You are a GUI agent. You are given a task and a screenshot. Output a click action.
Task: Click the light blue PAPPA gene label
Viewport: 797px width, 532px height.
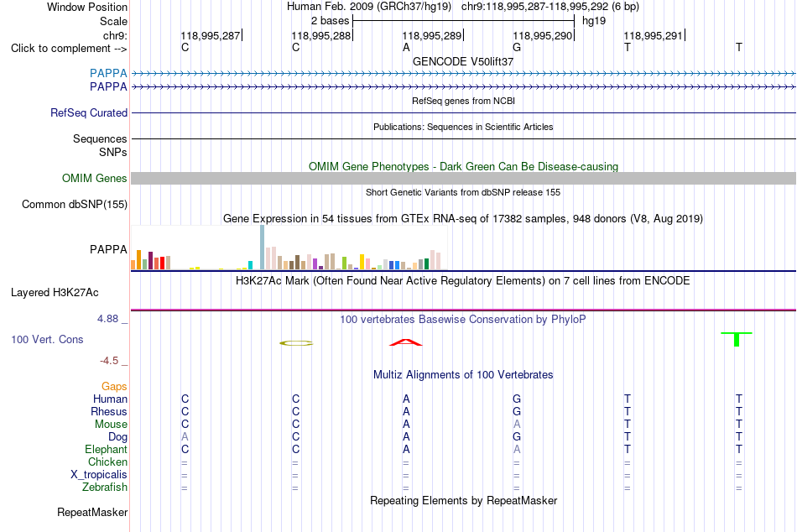[x=108, y=73]
